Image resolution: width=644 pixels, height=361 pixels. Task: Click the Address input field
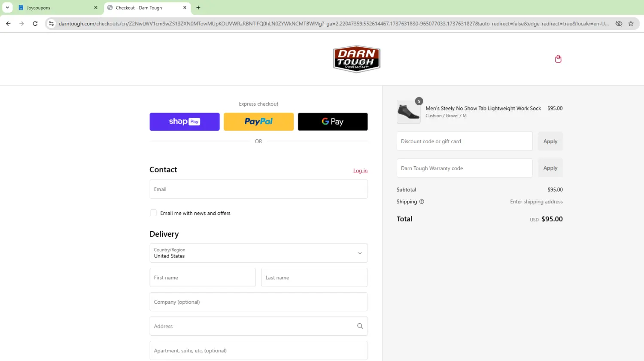[x=258, y=326]
